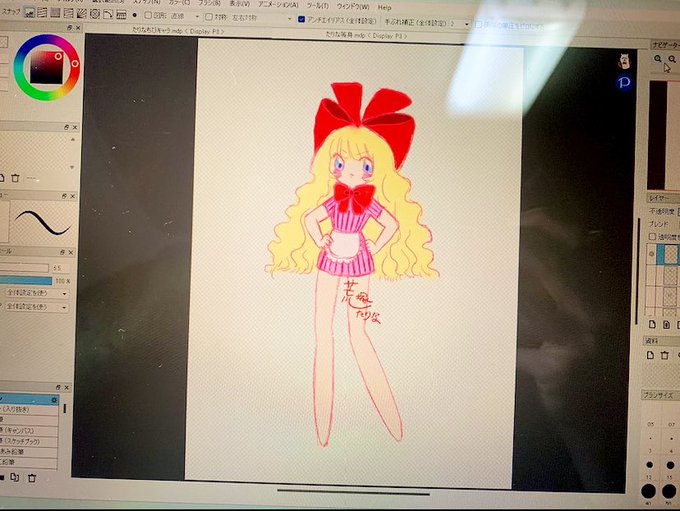The width and height of the screenshot is (680, 511).
Task: Click the navigator zoom out magnifier
Action: [672, 59]
